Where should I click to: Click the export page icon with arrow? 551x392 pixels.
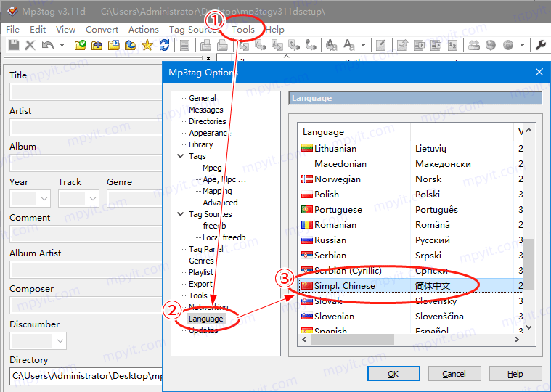(402, 45)
